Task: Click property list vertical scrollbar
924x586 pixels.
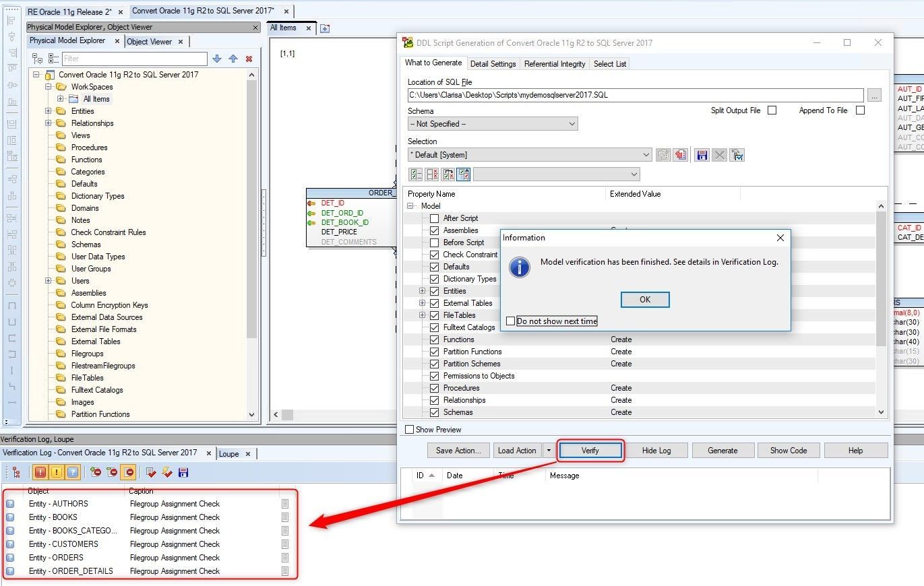Action: pyautogui.click(x=881, y=309)
